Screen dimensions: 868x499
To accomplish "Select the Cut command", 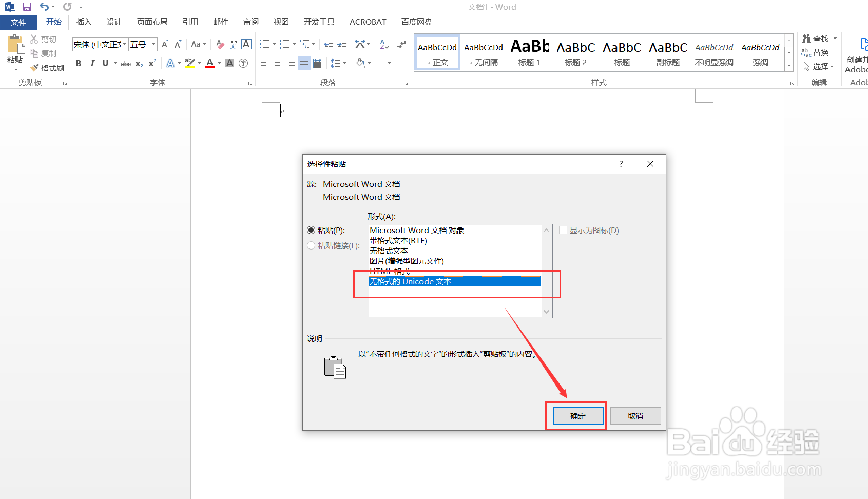I will point(43,39).
